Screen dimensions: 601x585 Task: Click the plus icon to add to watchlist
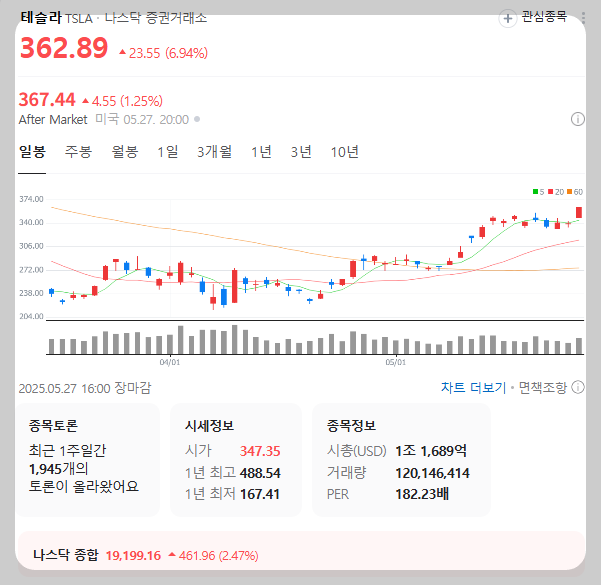507,18
